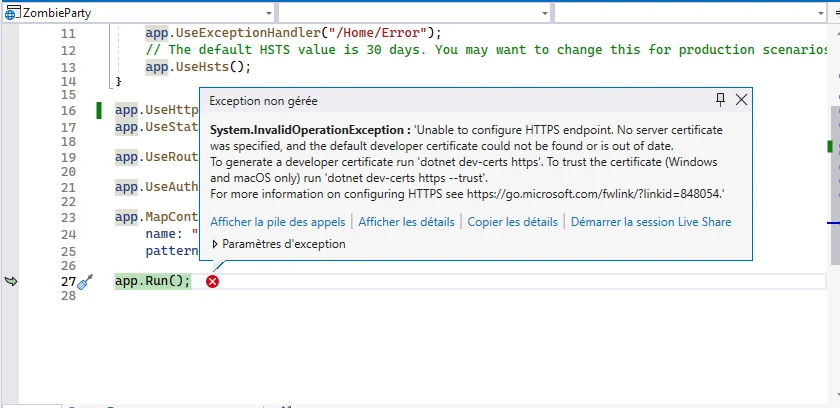Pin the exception popup
The width and height of the screenshot is (840, 408).
pyautogui.click(x=720, y=100)
